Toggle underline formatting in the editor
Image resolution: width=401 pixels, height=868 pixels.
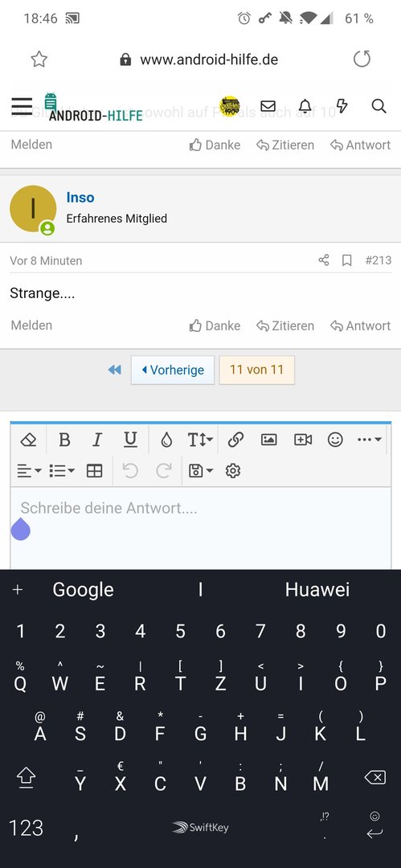click(130, 440)
